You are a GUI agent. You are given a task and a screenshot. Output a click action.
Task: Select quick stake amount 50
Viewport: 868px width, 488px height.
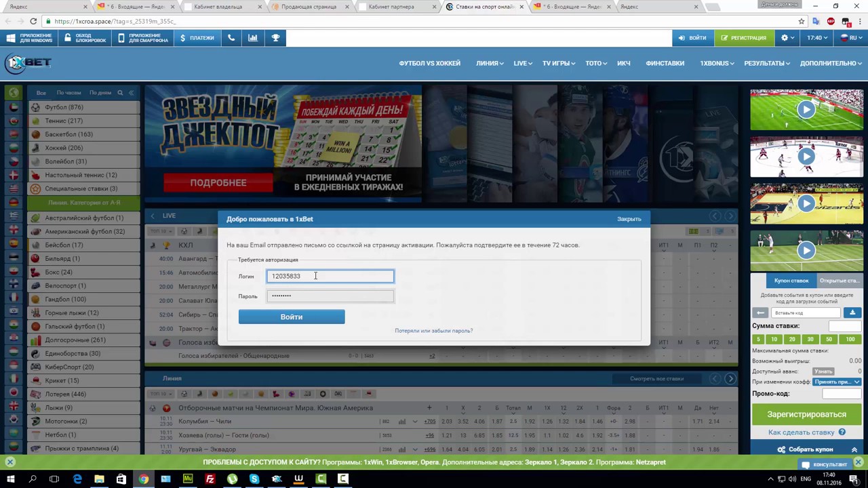[829, 339]
